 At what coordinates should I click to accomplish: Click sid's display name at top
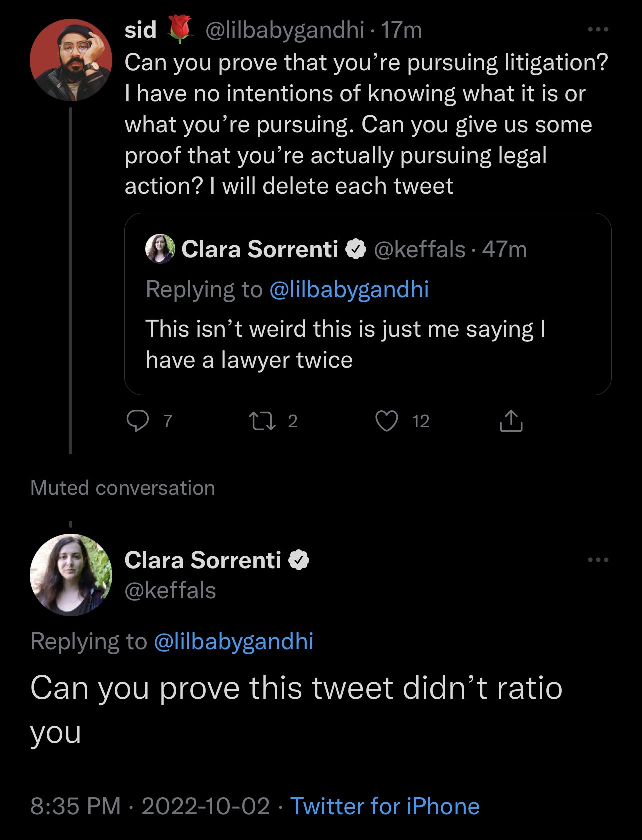pyautogui.click(x=141, y=30)
